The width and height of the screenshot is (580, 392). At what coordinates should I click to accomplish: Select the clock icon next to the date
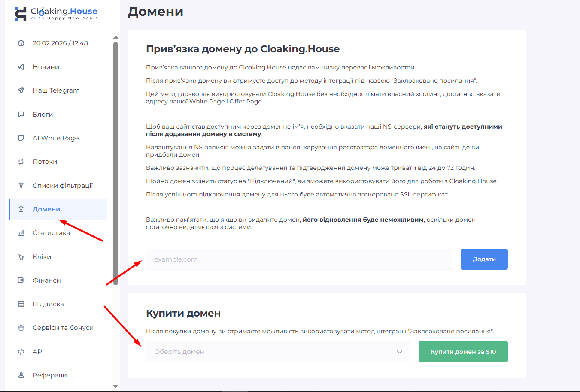21,43
